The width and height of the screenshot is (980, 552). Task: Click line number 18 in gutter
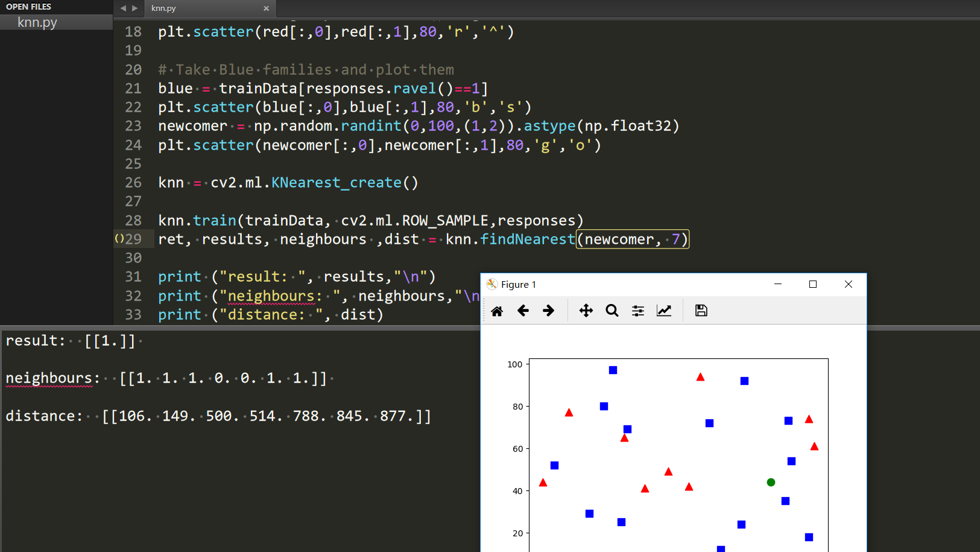(x=133, y=31)
